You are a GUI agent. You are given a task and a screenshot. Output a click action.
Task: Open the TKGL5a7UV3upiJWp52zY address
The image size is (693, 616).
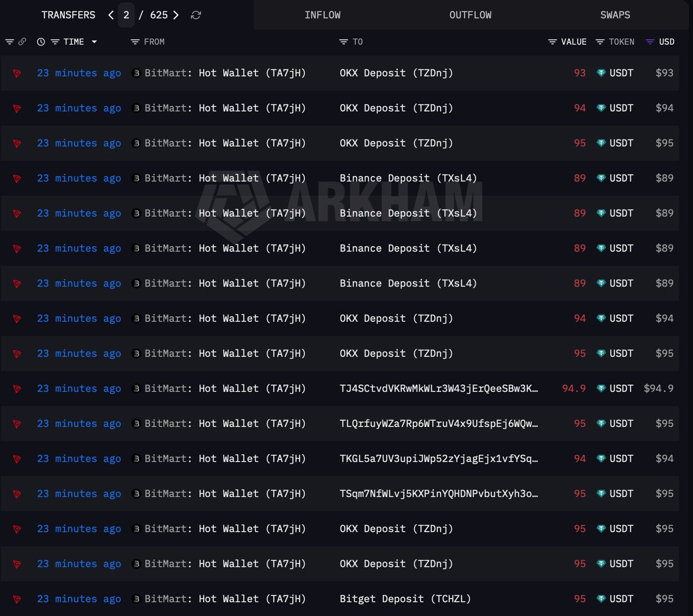[x=439, y=458]
